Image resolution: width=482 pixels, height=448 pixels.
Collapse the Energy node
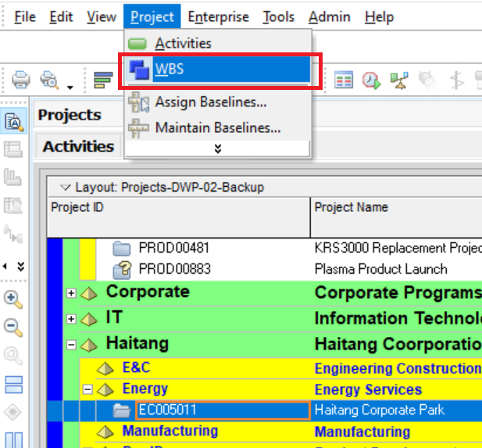click(87, 390)
